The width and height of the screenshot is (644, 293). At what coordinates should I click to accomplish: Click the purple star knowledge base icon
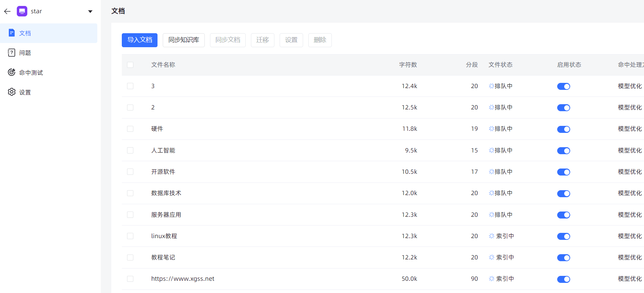coord(22,11)
